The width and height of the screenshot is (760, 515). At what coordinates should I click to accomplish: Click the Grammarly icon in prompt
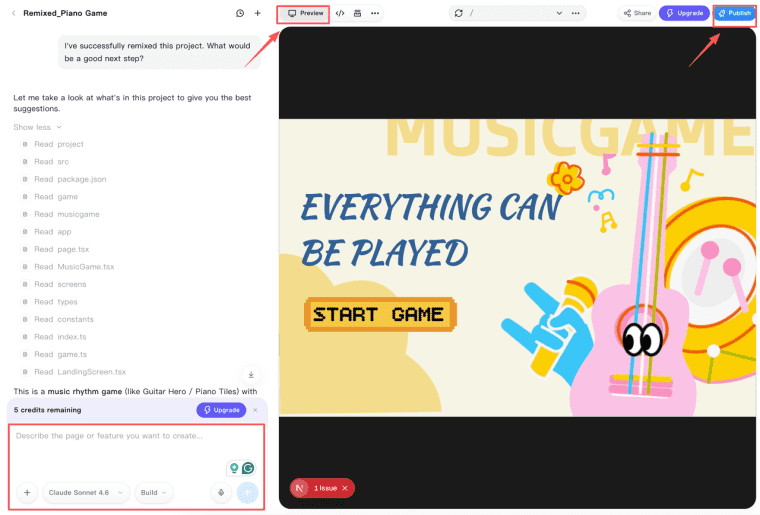248,468
